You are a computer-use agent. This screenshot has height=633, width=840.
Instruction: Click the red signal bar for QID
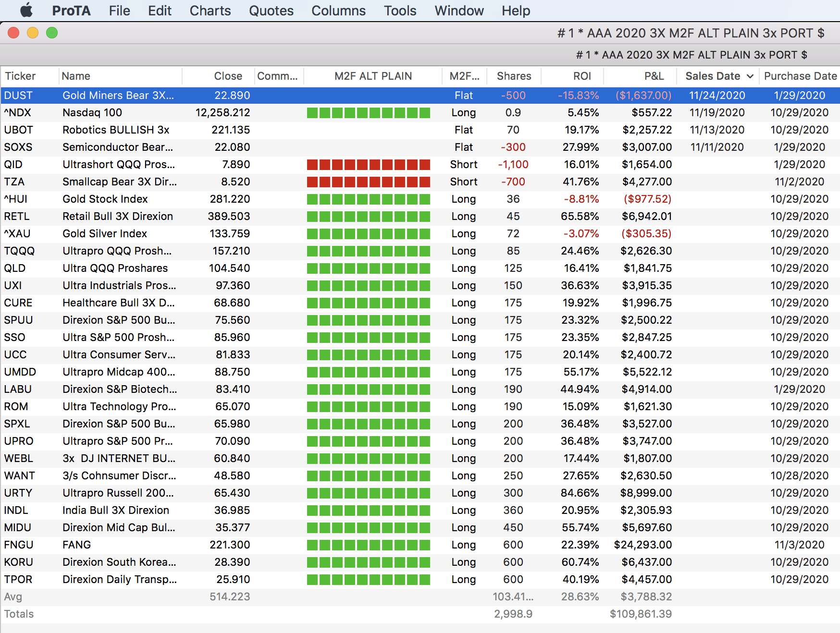pos(369,165)
